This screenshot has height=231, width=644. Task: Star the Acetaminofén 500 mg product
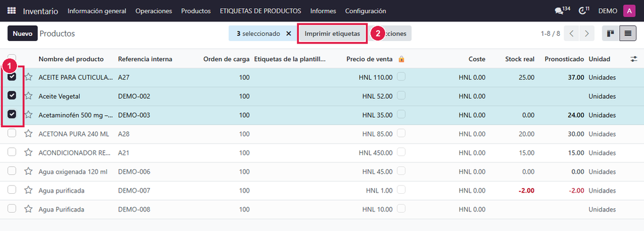(28, 115)
